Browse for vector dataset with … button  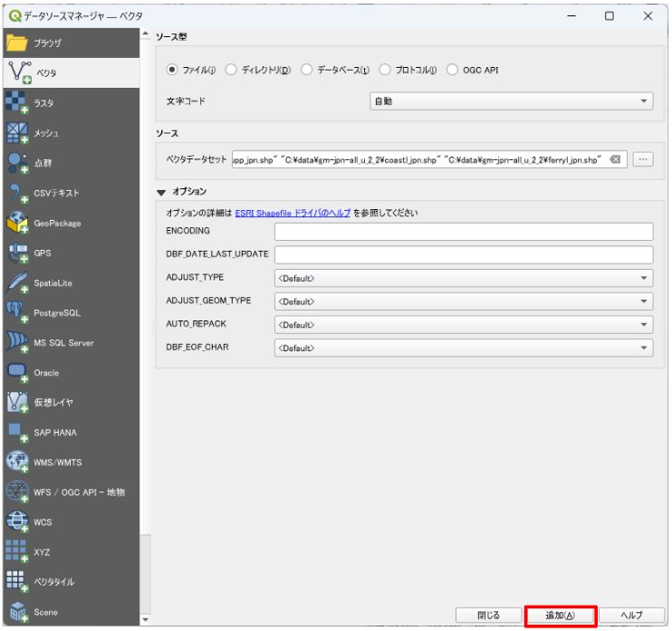point(643,159)
